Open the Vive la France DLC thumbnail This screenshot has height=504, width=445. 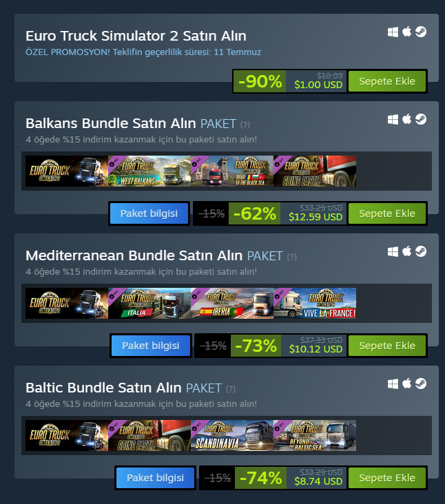coord(315,304)
